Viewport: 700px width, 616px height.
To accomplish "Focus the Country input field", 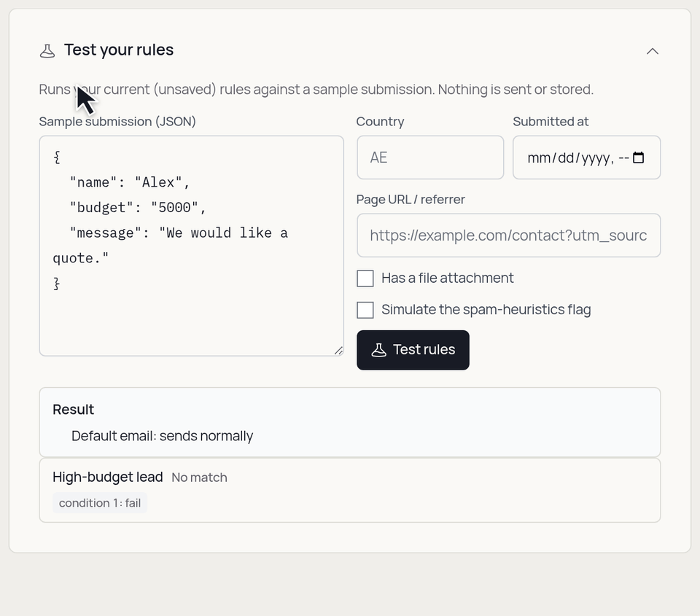I will tap(430, 157).
